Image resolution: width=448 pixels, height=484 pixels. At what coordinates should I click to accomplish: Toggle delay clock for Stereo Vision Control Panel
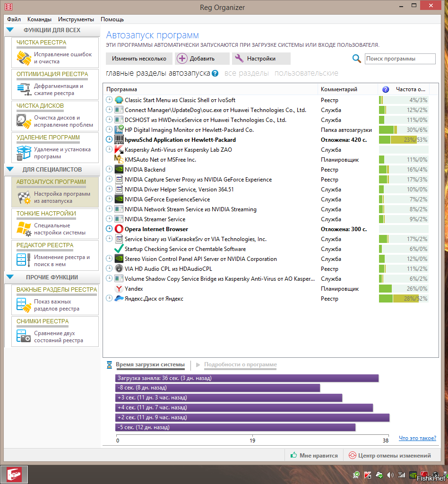point(109,259)
